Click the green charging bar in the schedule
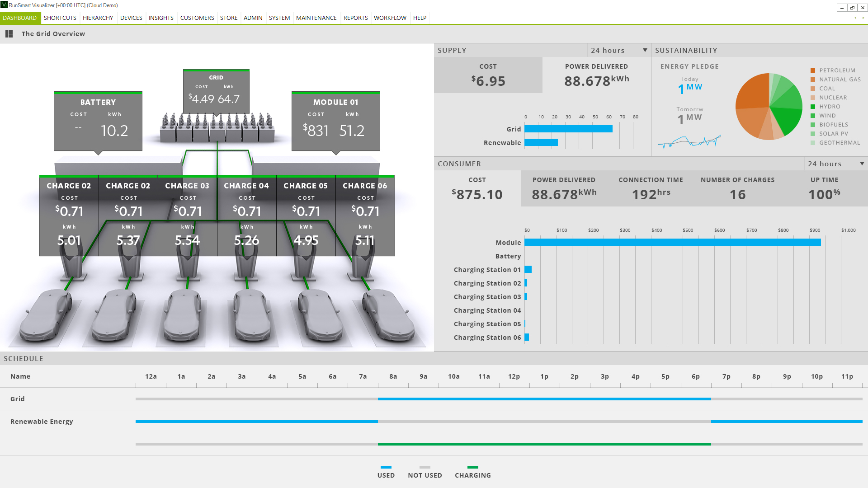Image resolution: width=868 pixels, height=488 pixels. (544, 444)
